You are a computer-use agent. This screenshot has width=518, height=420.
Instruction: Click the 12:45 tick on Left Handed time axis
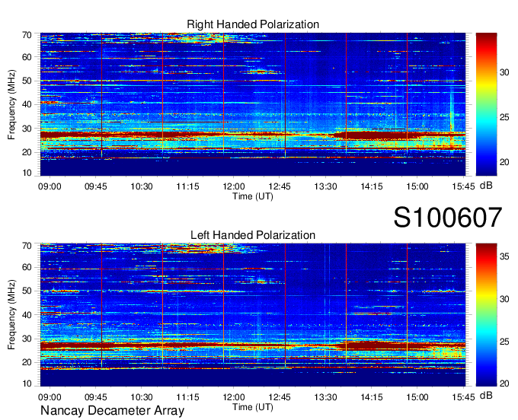pos(280,397)
